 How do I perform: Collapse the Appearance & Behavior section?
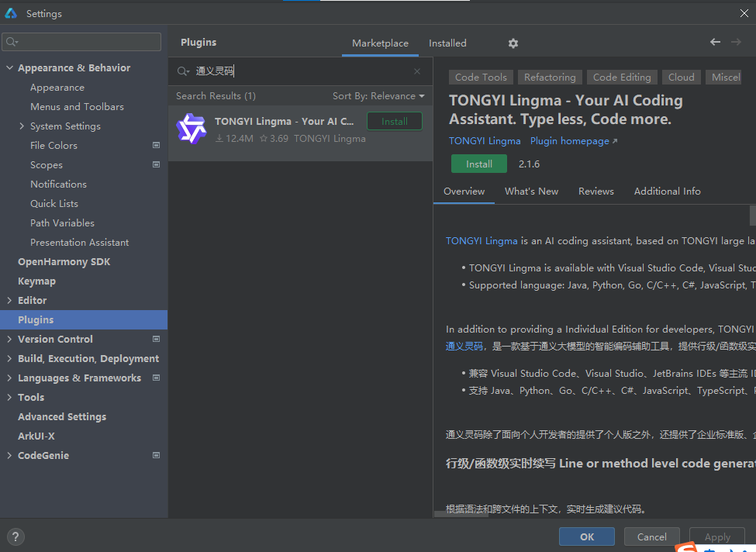[9, 68]
